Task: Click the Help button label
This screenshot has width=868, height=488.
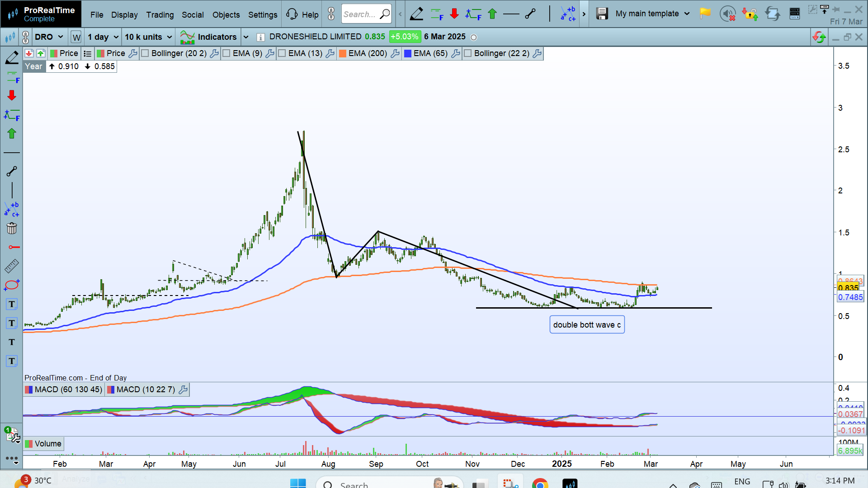Action: (310, 14)
